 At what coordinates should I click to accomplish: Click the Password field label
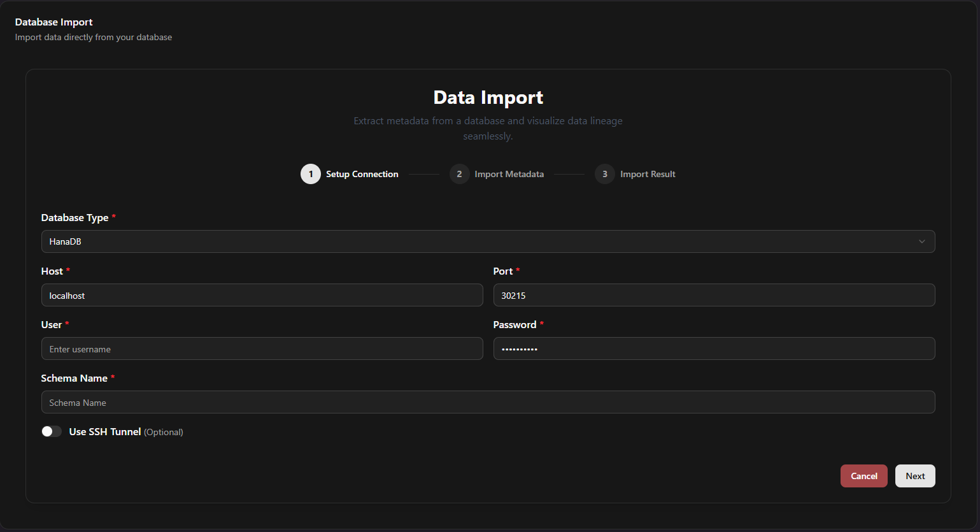[x=515, y=325]
